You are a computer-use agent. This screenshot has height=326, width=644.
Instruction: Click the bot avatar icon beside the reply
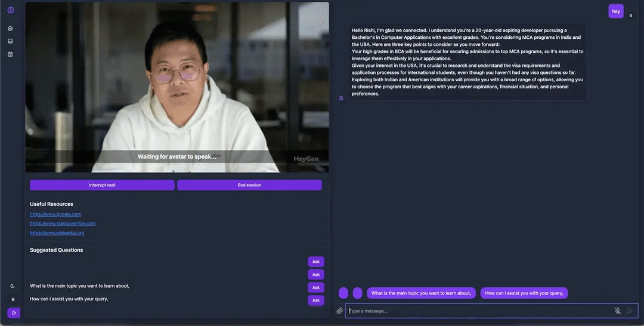(341, 98)
